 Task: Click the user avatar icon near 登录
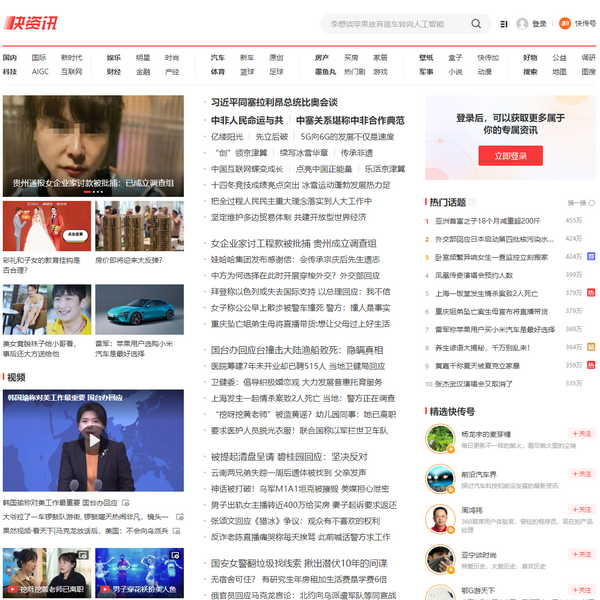(522, 24)
